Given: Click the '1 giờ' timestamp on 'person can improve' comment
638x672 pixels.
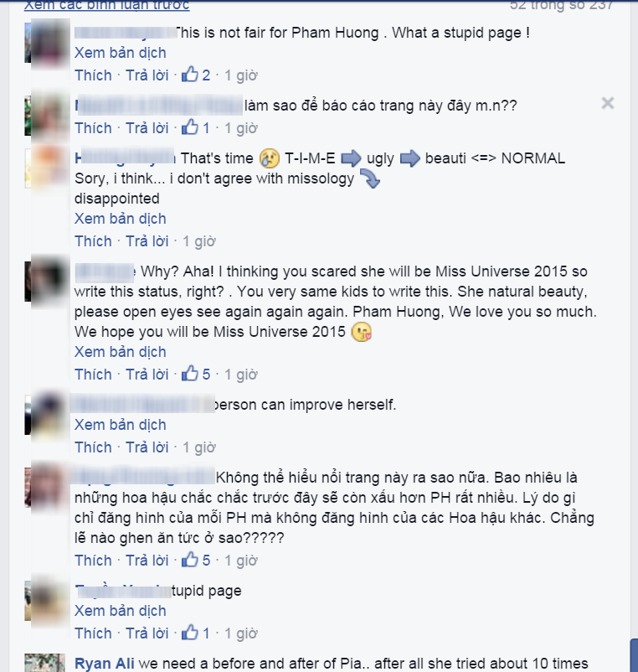Looking at the screenshot, I should coord(199,447).
